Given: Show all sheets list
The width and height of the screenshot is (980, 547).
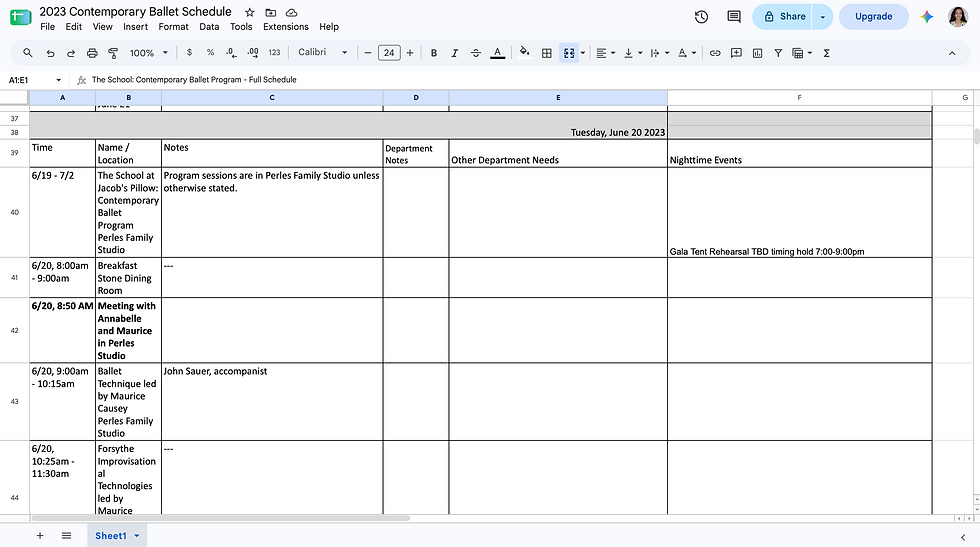Looking at the screenshot, I should [x=66, y=536].
